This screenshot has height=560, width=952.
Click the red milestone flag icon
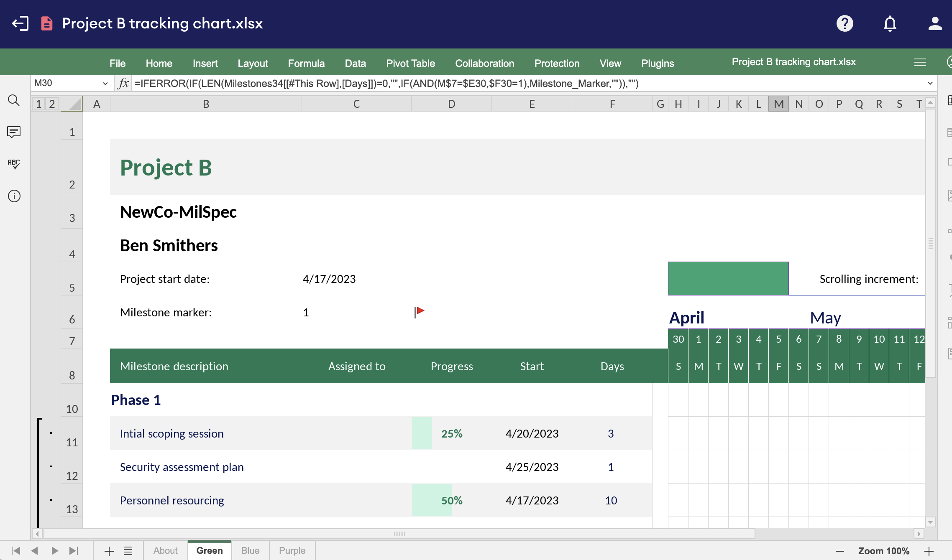pos(419,312)
